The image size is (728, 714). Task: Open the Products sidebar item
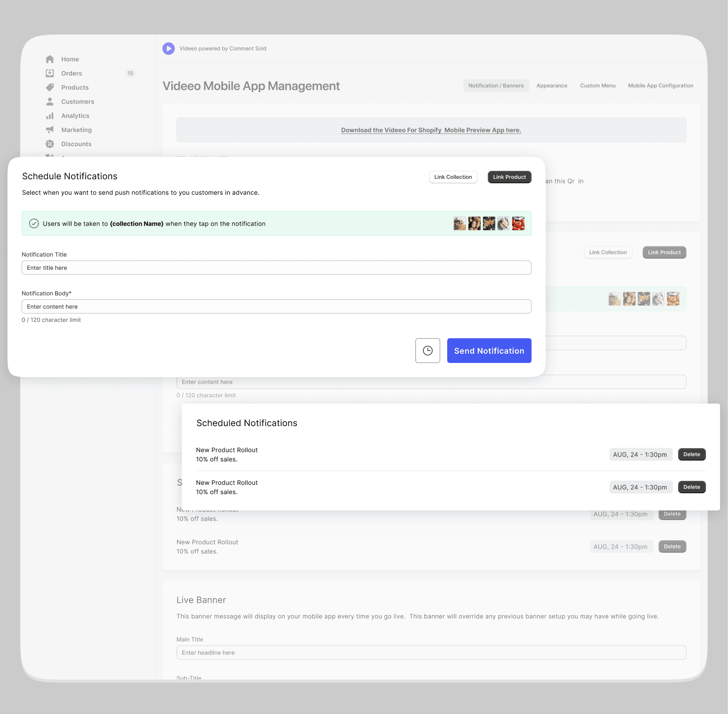tap(75, 87)
